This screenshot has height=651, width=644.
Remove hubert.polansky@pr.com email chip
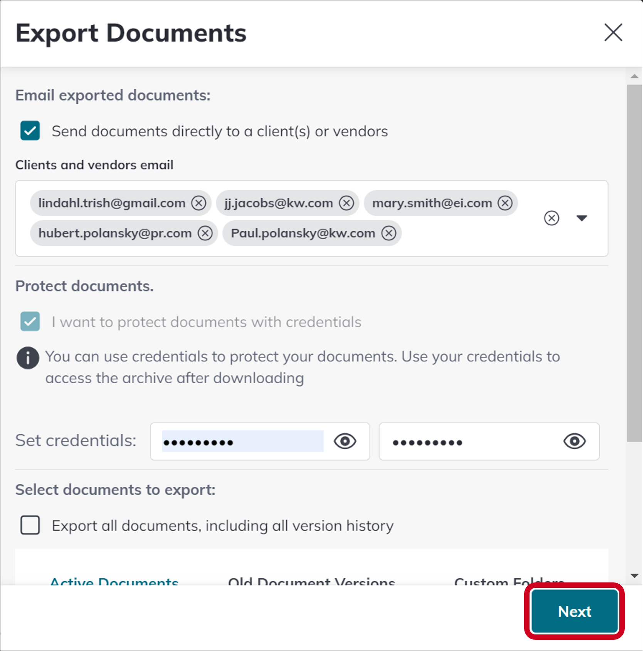(205, 233)
